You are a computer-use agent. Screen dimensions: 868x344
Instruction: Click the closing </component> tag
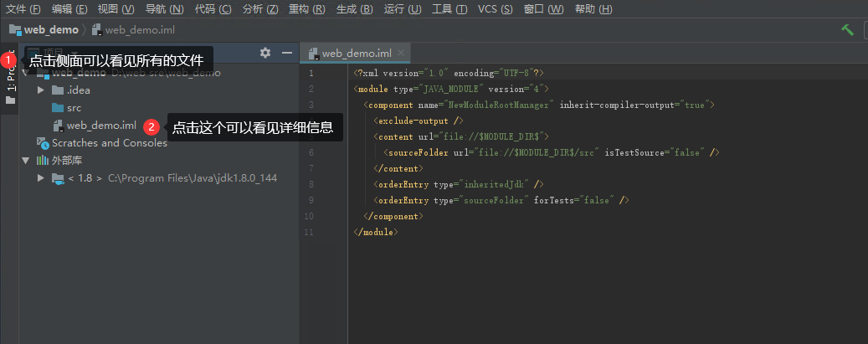coord(393,216)
